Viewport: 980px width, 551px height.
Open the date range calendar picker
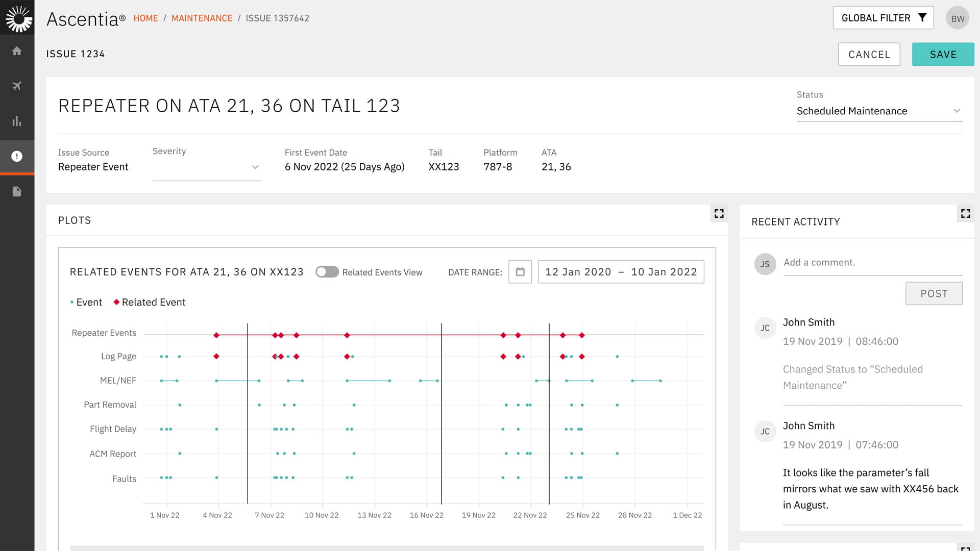(520, 272)
